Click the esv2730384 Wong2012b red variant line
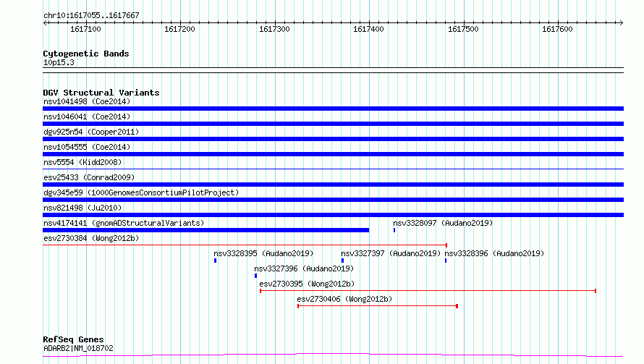The height and width of the screenshot is (364, 644). pos(245,245)
